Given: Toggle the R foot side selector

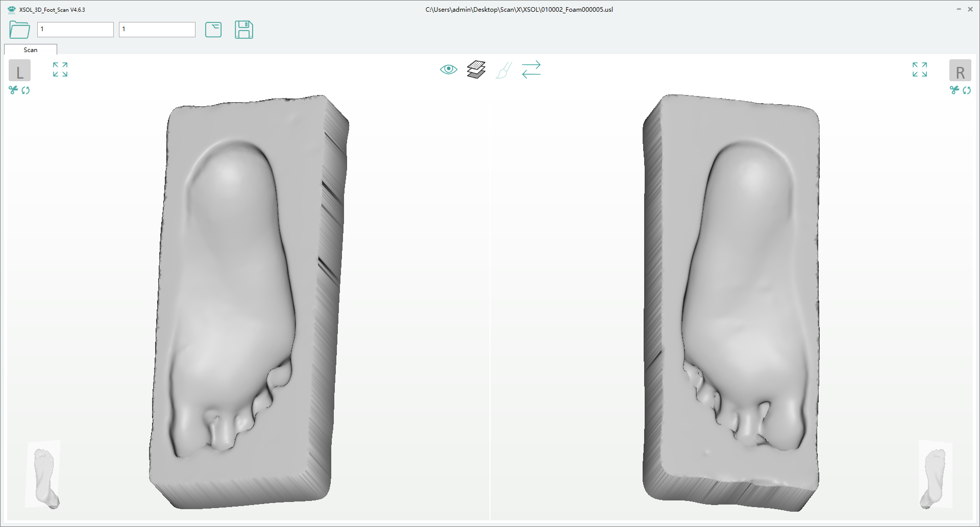Looking at the screenshot, I should tap(961, 70).
